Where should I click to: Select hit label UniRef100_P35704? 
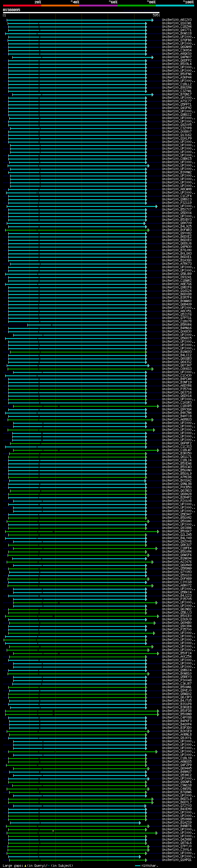click(177, 389)
